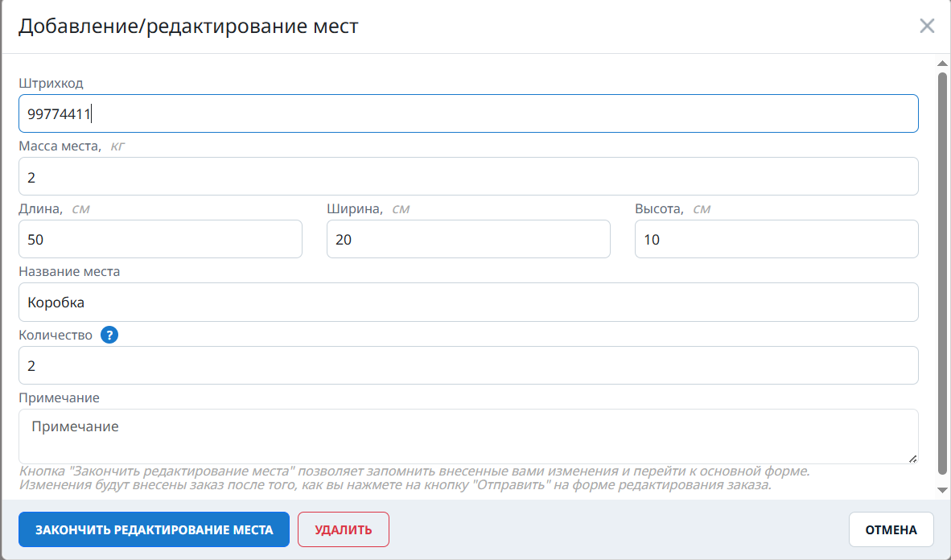Click the УДАЛИТЬ button to delete
This screenshot has height=560, width=951.
(x=343, y=529)
